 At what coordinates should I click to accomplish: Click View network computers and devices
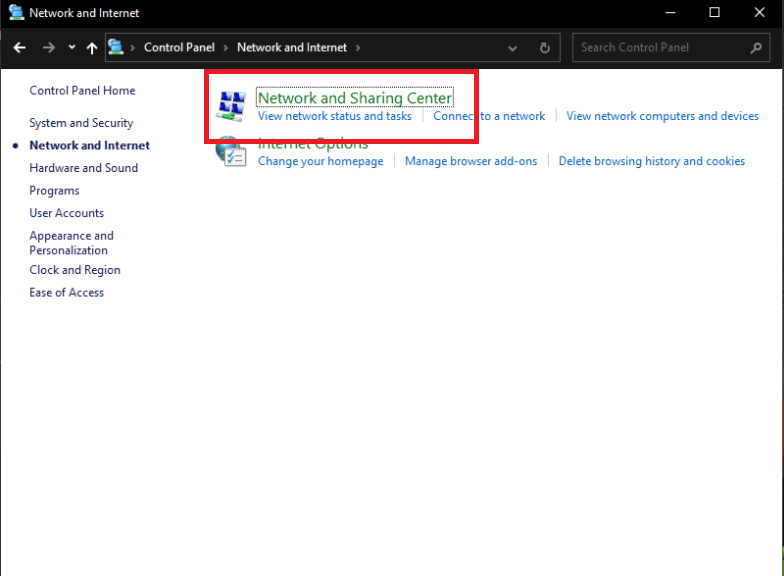pos(662,116)
